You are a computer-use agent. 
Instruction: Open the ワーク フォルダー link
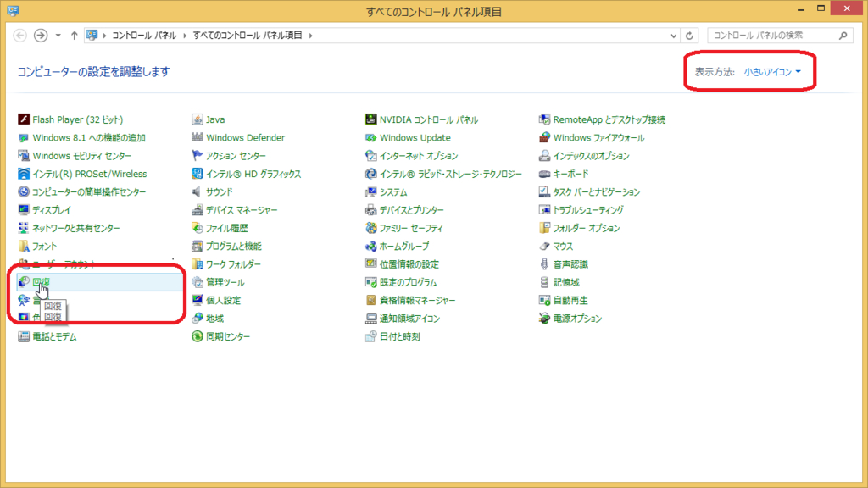[x=233, y=264]
